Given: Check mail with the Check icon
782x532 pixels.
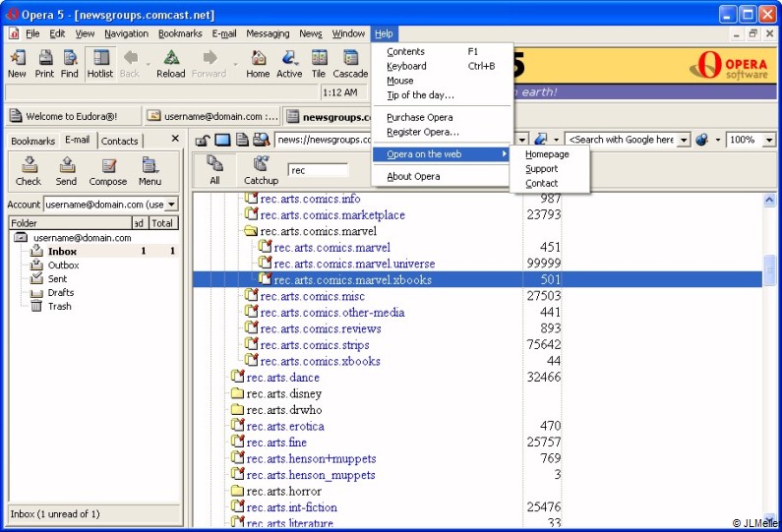Looking at the screenshot, I should [29, 171].
